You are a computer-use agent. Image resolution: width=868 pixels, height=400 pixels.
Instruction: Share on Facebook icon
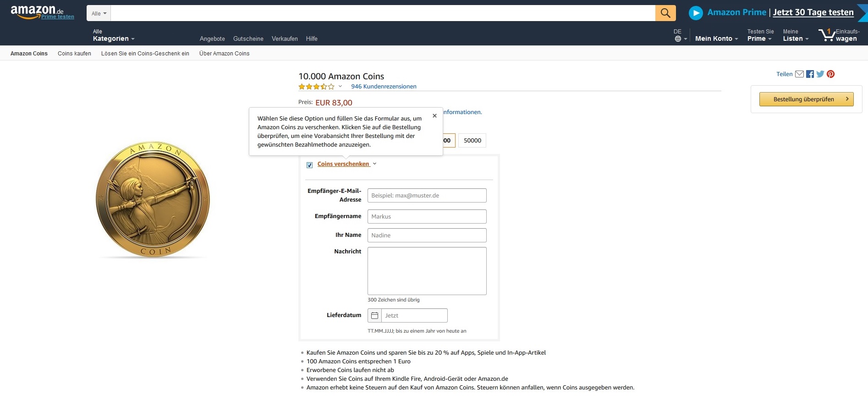point(810,74)
